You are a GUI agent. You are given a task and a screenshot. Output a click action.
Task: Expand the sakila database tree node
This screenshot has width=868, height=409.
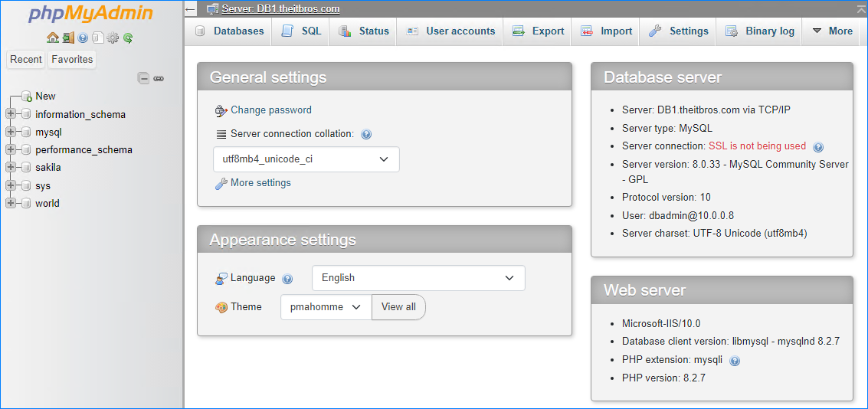11,168
